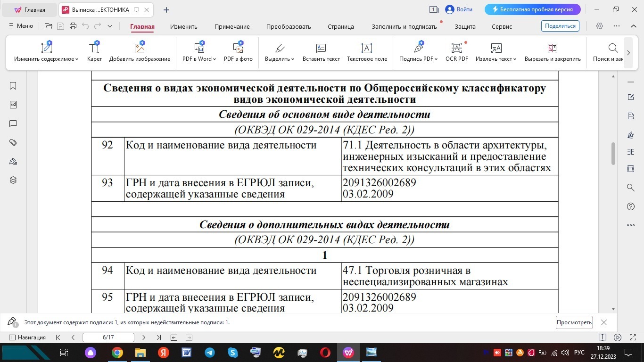Expand the PDF в Word dropdown
The image size is (644, 362).
pos(199,52)
